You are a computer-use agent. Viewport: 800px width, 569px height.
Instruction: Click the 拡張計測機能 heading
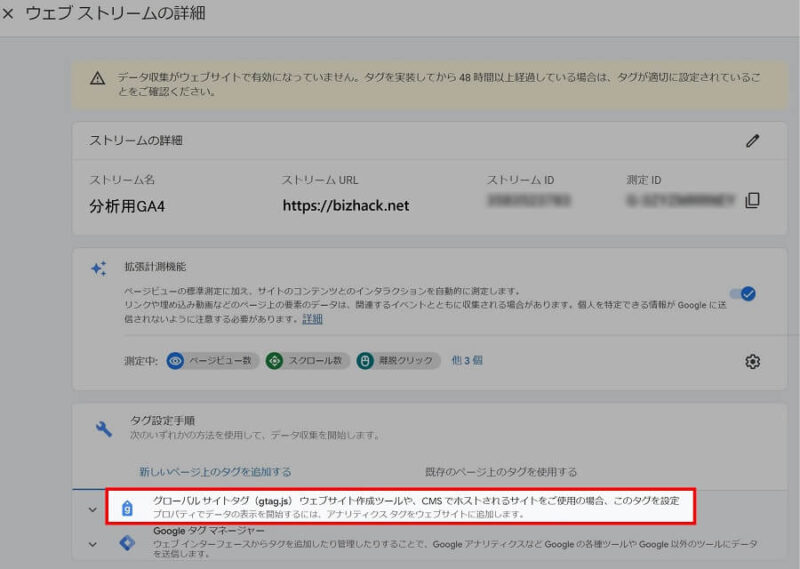click(155, 266)
